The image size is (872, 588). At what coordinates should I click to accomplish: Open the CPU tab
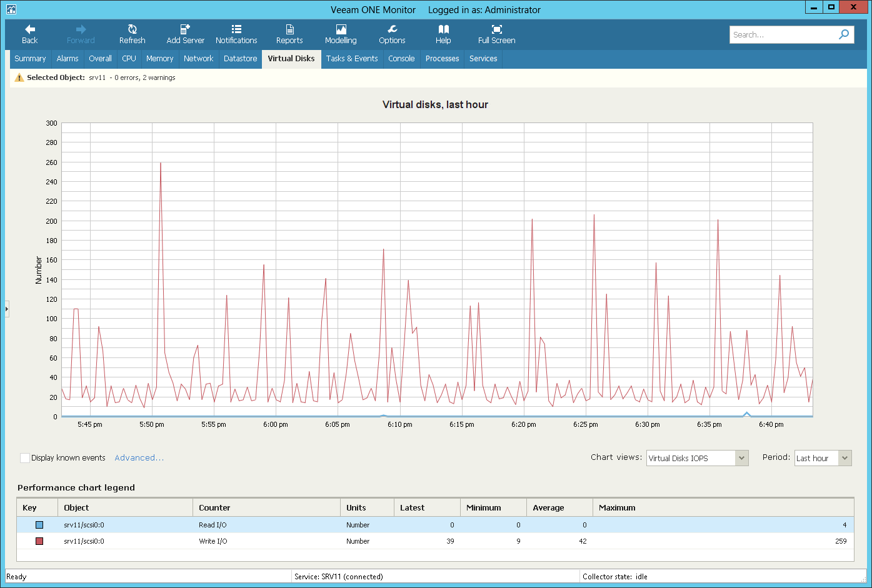129,59
